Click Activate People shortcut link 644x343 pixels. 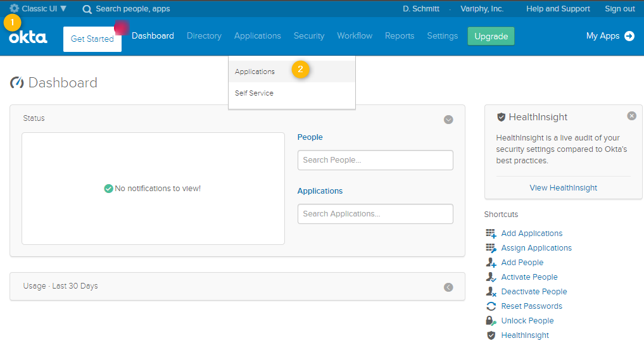529,277
